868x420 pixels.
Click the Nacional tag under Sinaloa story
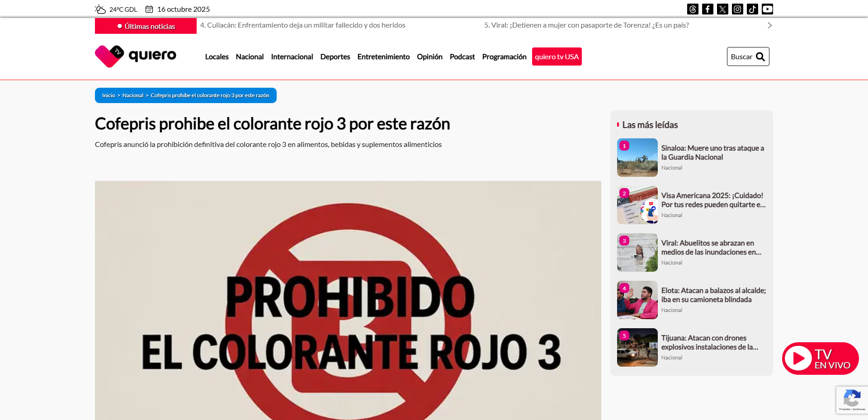tap(672, 168)
